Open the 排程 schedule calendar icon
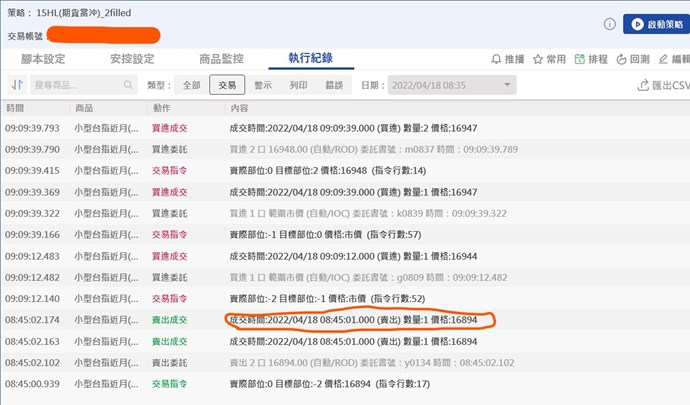The image size is (690, 405). point(579,60)
